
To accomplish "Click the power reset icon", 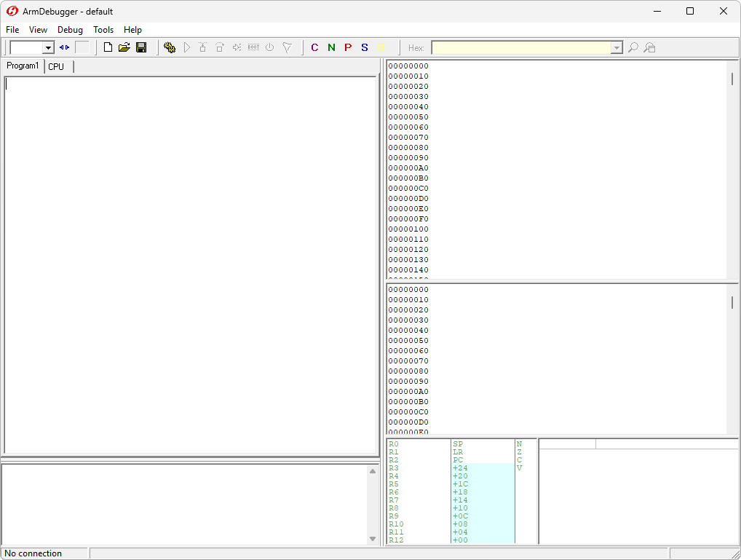I will (x=270, y=47).
